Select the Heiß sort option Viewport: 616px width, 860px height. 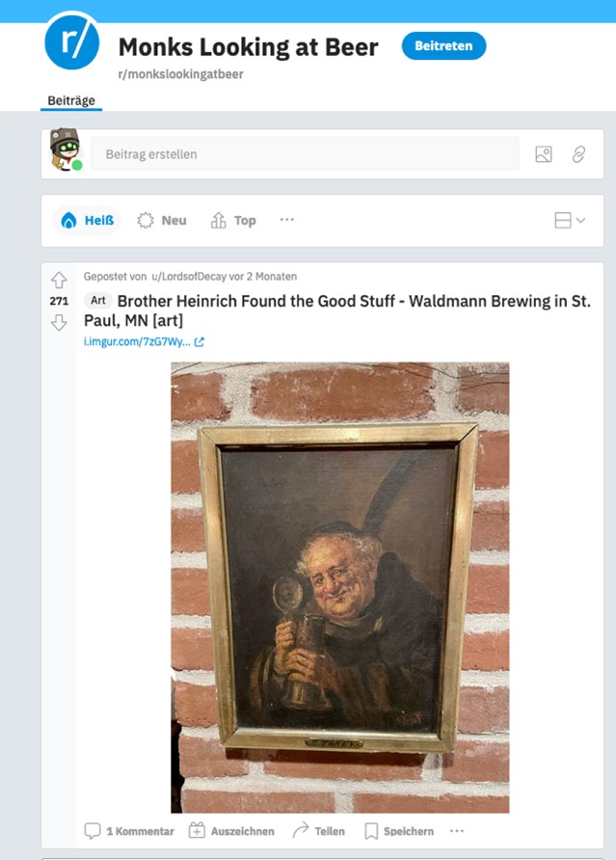[87, 221]
